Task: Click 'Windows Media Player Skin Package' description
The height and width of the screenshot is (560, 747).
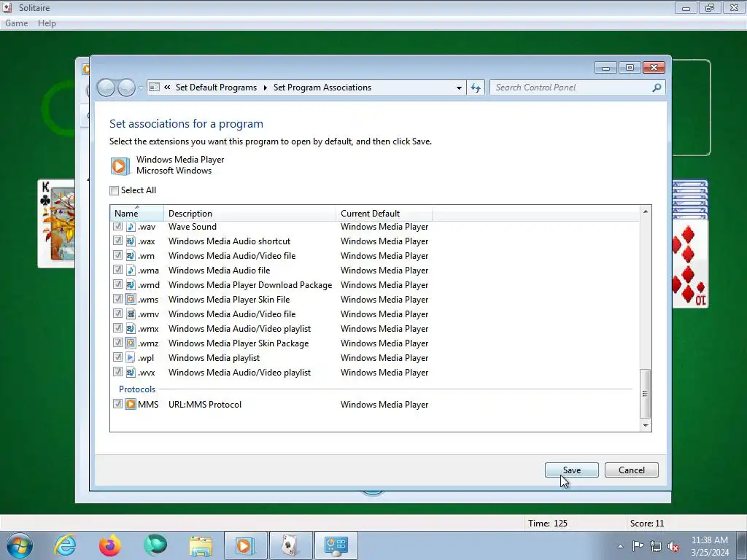Action: [239, 343]
